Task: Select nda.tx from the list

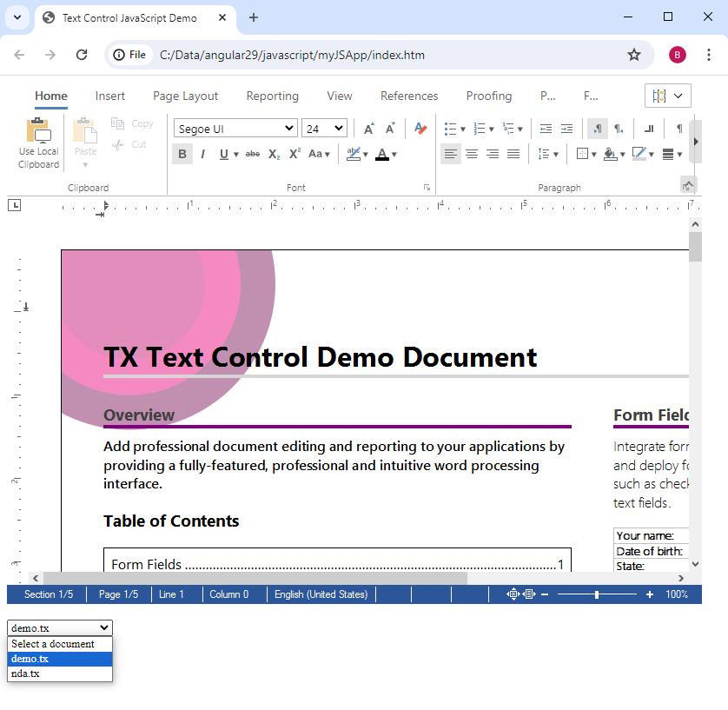Action: [x=60, y=674]
